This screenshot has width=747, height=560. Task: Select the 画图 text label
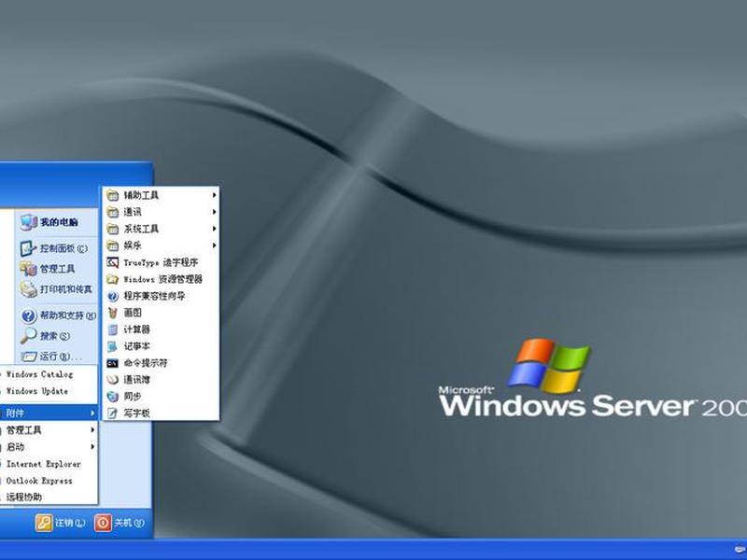[x=133, y=313]
